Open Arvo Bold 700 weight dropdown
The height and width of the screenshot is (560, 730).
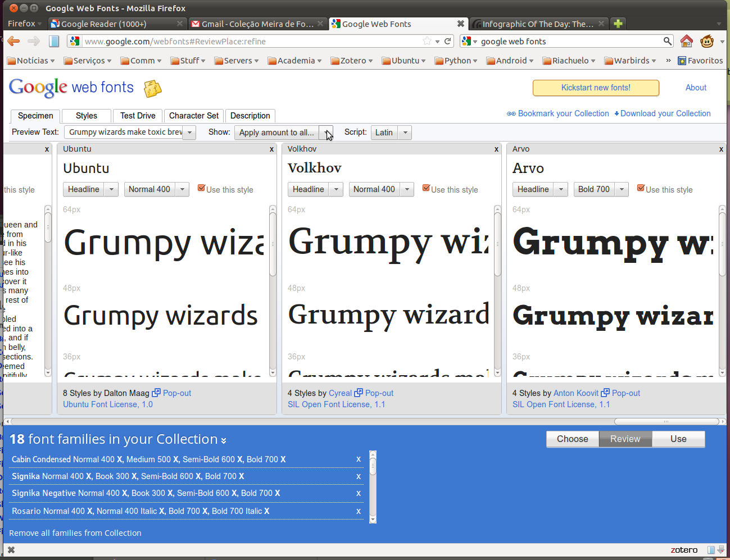[622, 189]
